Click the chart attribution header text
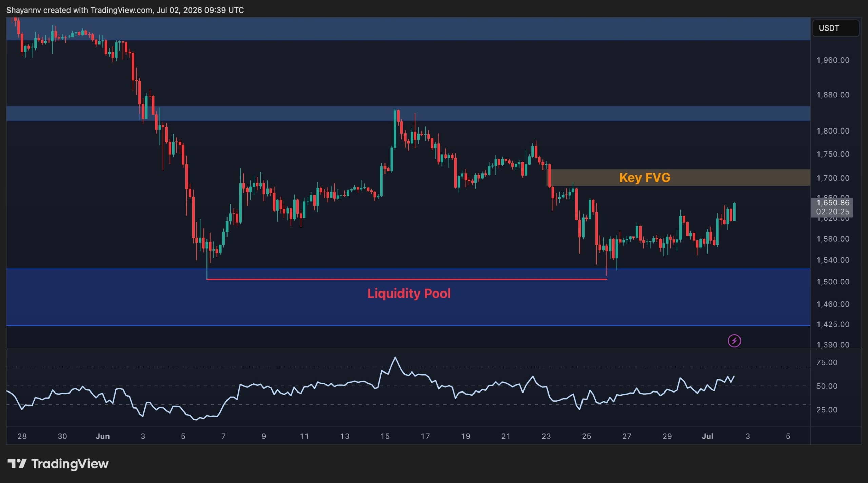Screen dimensions: 868x483 [x=125, y=10]
